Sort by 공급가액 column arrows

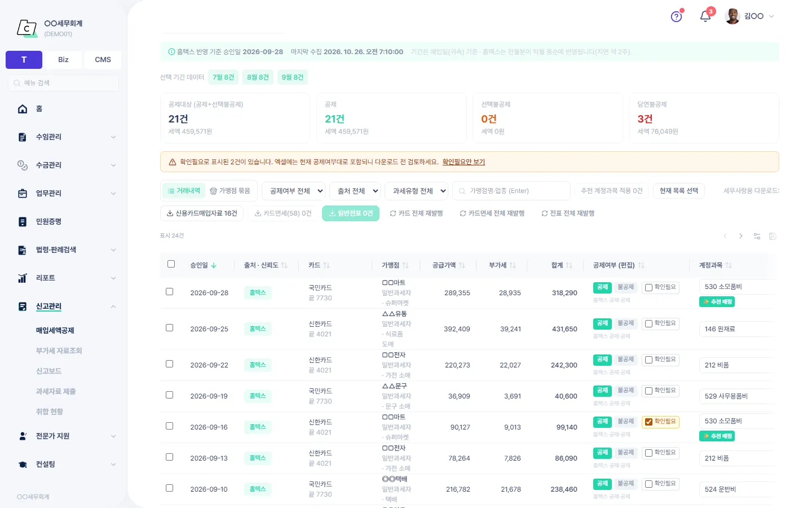pyautogui.click(x=462, y=265)
